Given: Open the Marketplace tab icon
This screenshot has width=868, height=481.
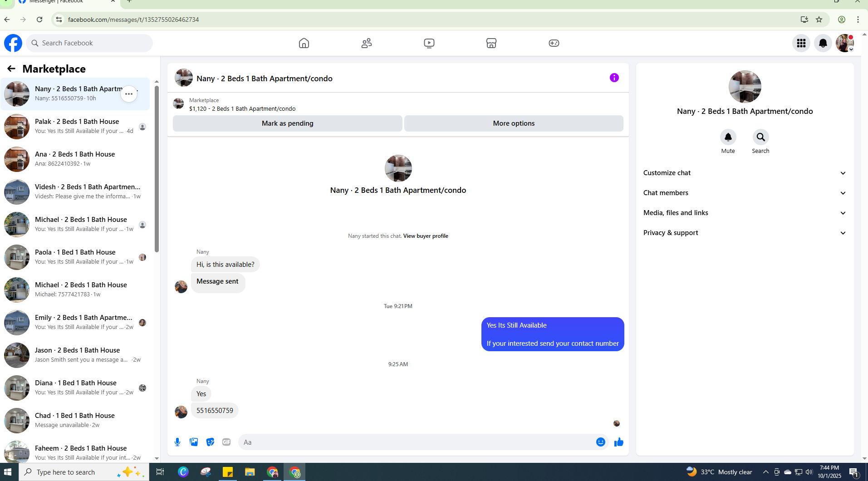Looking at the screenshot, I should [491, 43].
